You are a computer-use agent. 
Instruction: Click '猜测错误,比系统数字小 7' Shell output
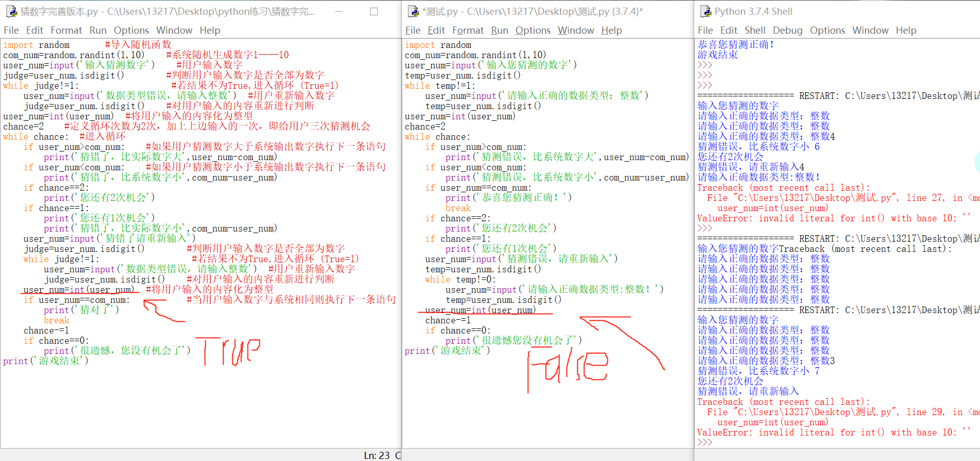pyautogui.click(x=758, y=371)
